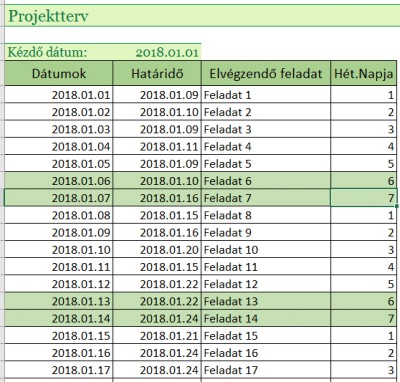400x382 pixels.
Task: Select the Feladat 1 cell
Action: click(x=266, y=95)
